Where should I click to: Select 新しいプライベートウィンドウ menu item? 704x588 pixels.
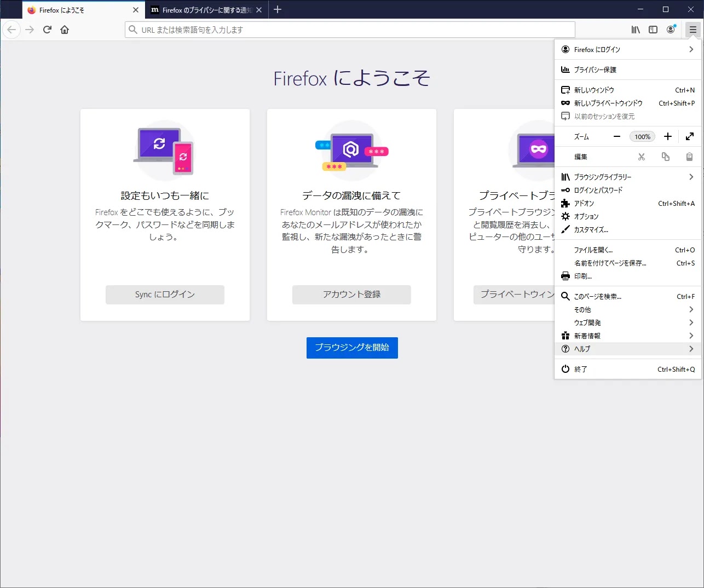click(628, 103)
